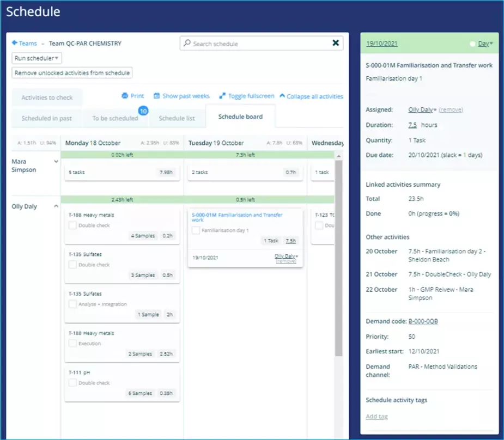Click the white status circle beside Day
Viewport: 504px width, 440px height.
pos(472,44)
